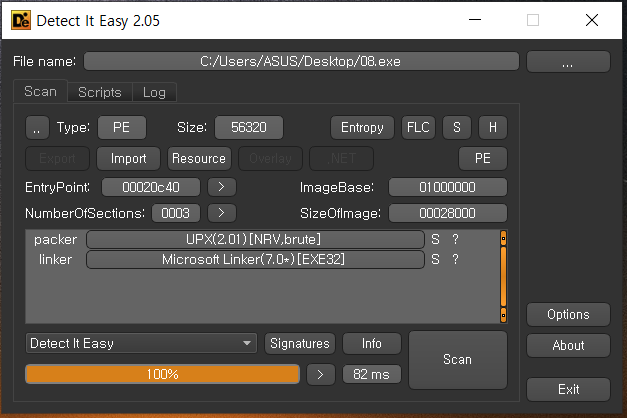
Task: Click the ImageBase field 01000000
Action: click(448, 187)
